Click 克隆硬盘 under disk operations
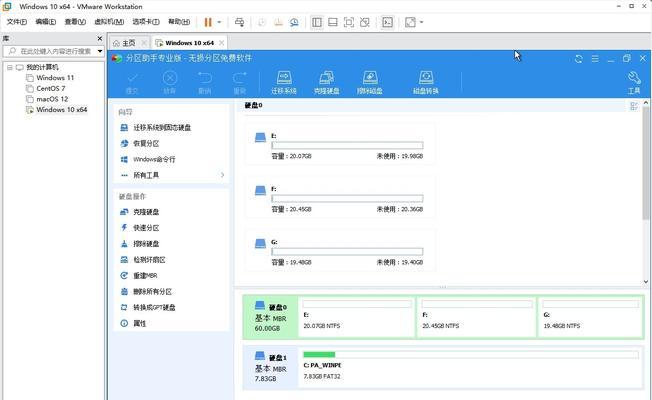The height and width of the screenshot is (400, 652). tap(146, 212)
